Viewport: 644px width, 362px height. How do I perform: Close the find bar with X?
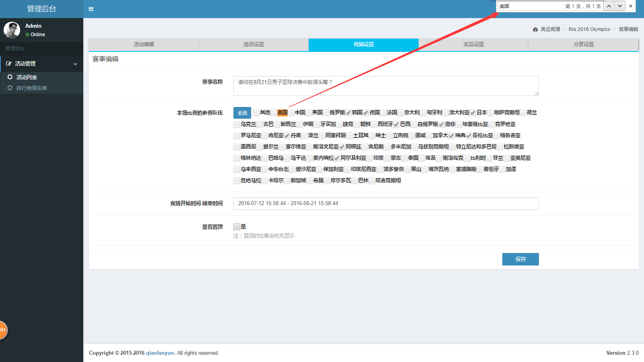click(x=631, y=6)
